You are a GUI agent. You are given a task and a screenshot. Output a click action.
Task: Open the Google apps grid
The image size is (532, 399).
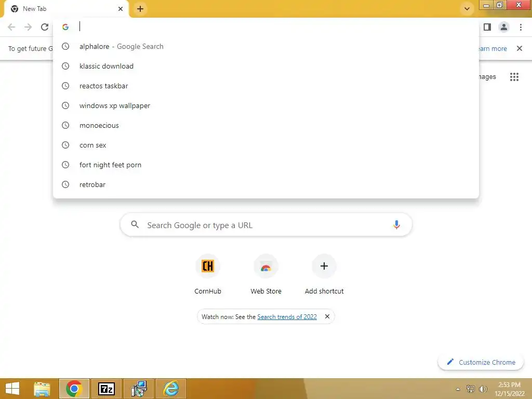[x=514, y=77]
